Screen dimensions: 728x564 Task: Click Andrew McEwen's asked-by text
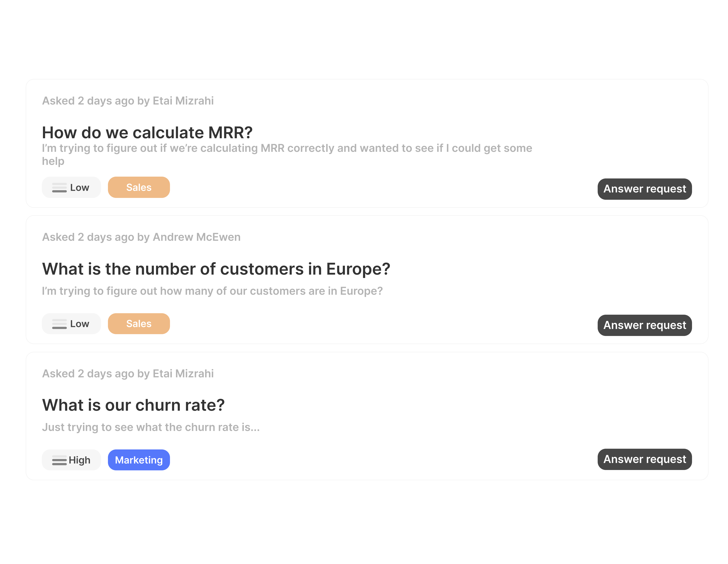(x=141, y=237)
